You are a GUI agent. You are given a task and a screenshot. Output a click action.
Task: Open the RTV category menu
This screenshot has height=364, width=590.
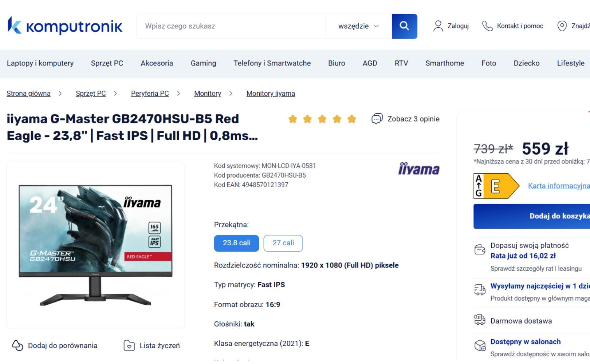coord(401,63)
